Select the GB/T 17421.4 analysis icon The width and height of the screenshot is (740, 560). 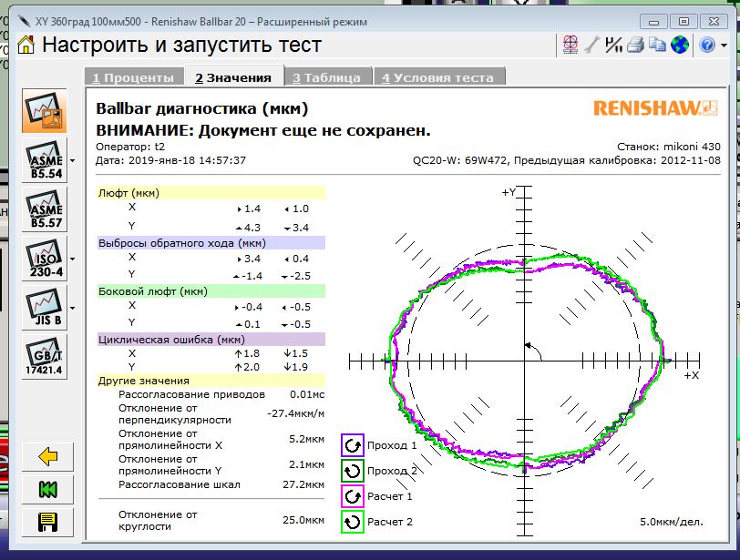(45, 357)
